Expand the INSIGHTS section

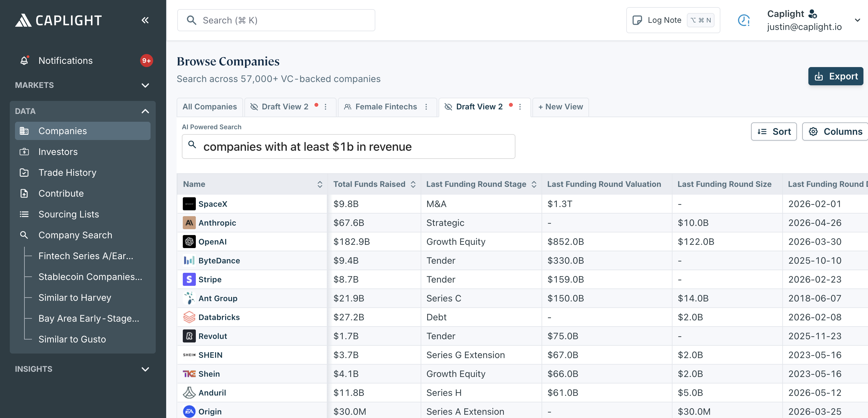coord(145,369)
